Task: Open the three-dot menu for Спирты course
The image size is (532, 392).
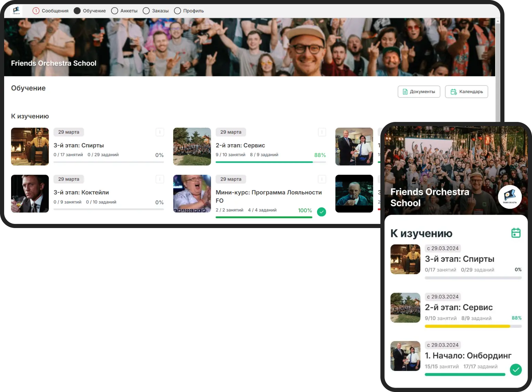Action: click(160, 132)
